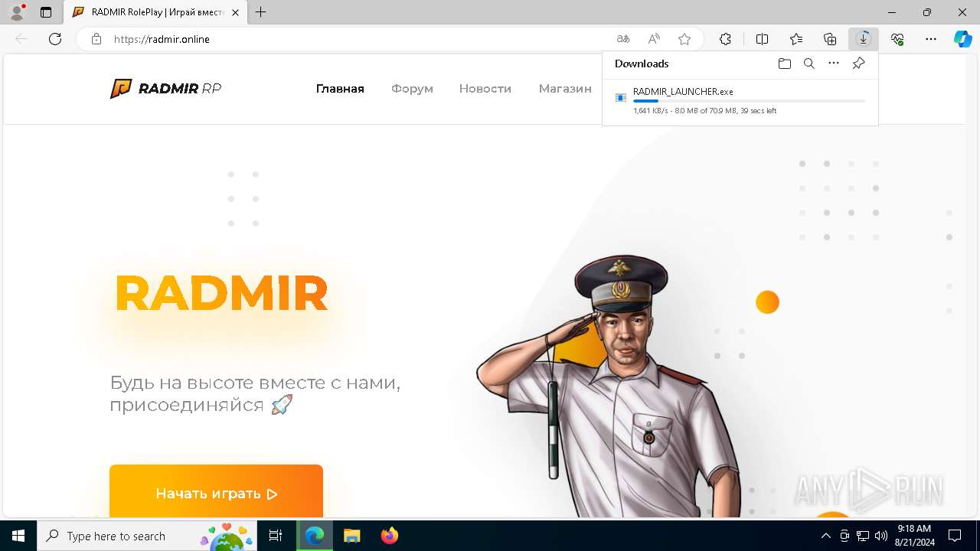Open the Collections icon

click(830, 39)
